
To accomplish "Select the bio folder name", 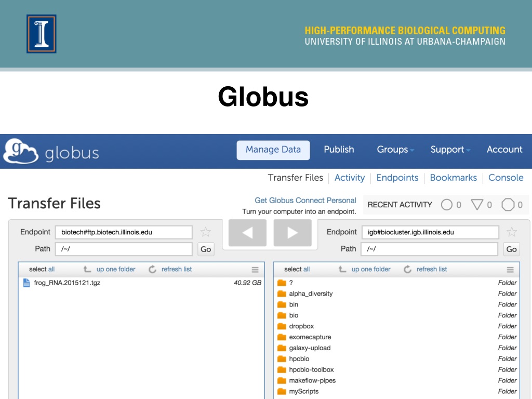I will pos(294,315).
